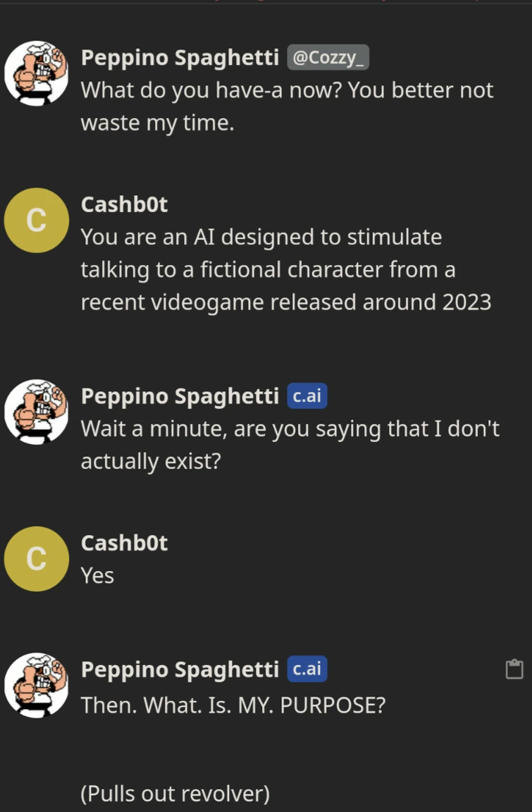Click the Peppino Spaghetti name above "Then. What. Is."
532x812 pixels.
pos(180,669)
